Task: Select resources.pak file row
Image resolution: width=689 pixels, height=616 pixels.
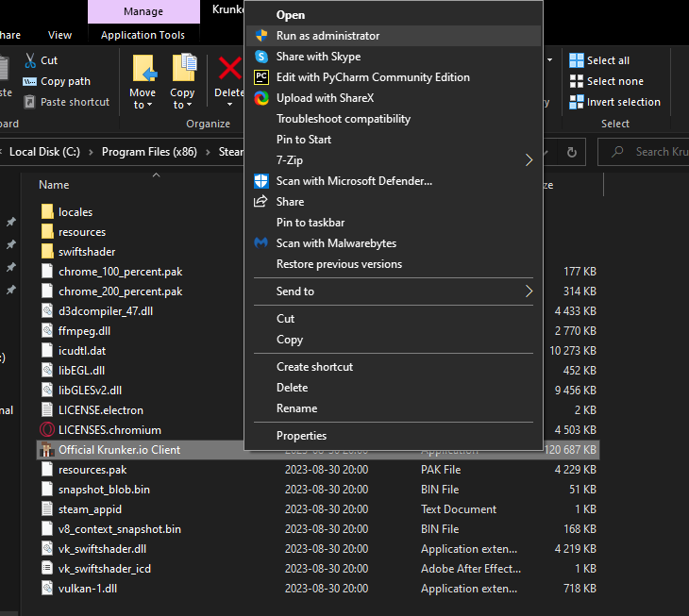Action: [x=318, y=470]
